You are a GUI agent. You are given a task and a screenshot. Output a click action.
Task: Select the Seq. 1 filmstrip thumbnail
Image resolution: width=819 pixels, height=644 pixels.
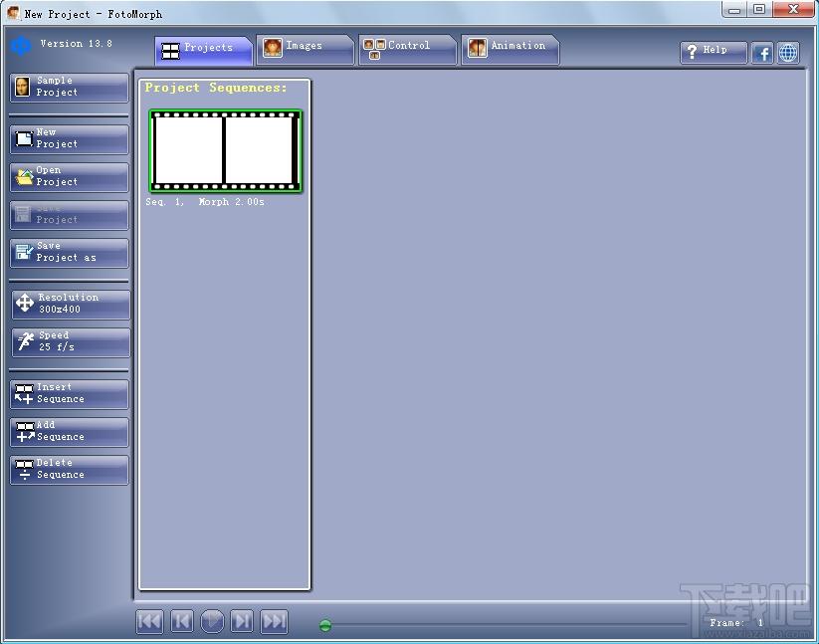[226, 151]
